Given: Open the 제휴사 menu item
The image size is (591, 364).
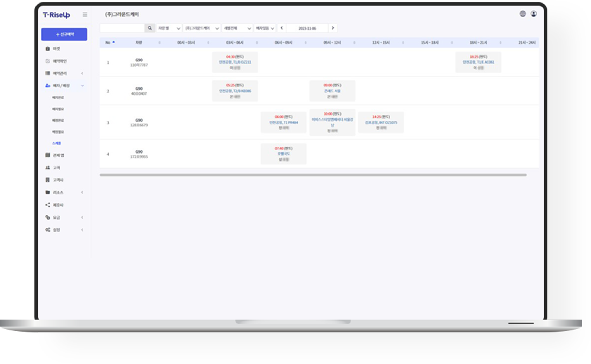Looking at the screenshot, I should click(x=58, y=205).
